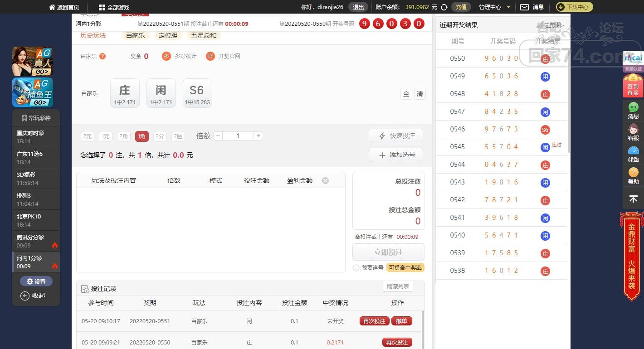
Task: Click the scroll-to-top arrow icon
Action: pyautogui.click(x=633, y=199)
